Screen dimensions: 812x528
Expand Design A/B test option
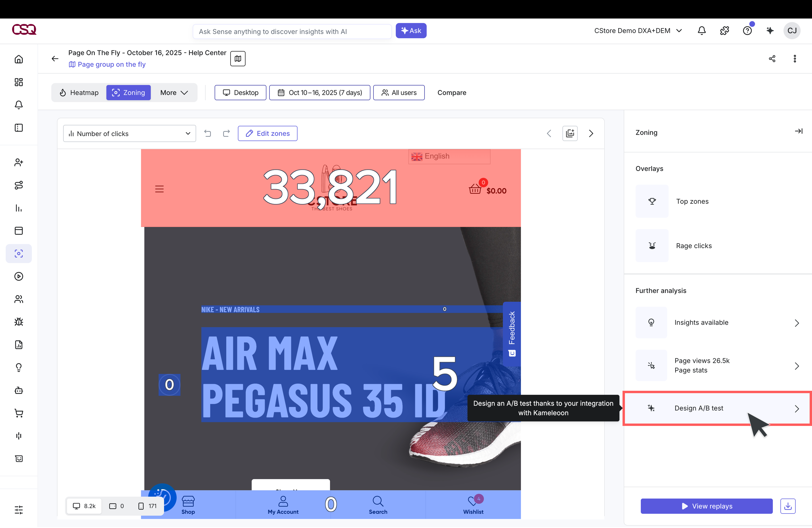point(718,409)
